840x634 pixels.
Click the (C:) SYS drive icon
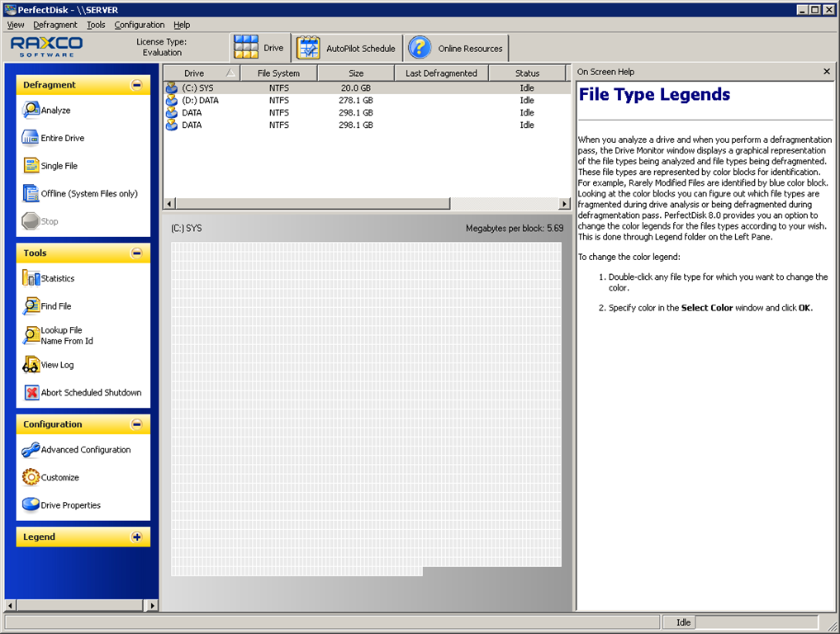click(172, 88)
